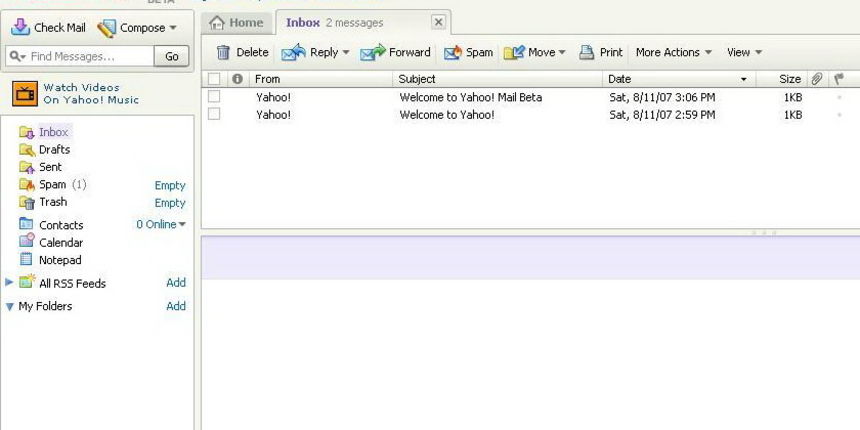
Task: Toggle flag on Welcome to Yahoo! Mail Beta row
Action: coord(839,98)
